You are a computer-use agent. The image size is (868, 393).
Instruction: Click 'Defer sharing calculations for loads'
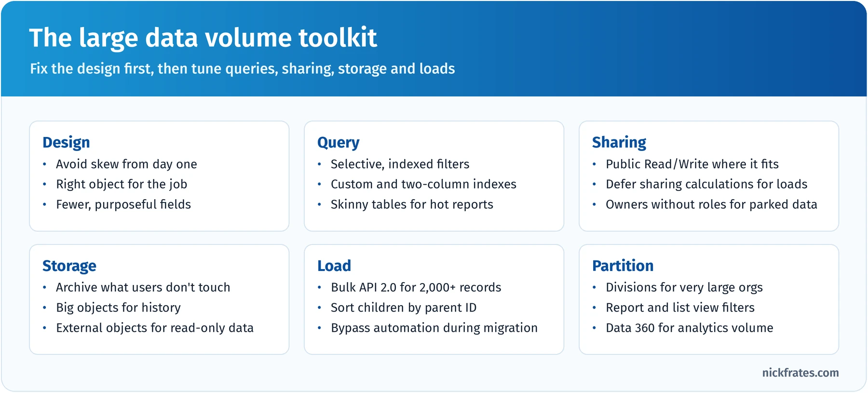tap(706, 185)
